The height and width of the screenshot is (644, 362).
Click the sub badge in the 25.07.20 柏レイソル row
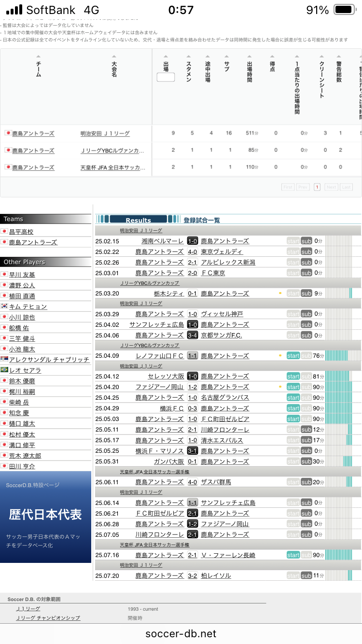click(x=306, y=575)
